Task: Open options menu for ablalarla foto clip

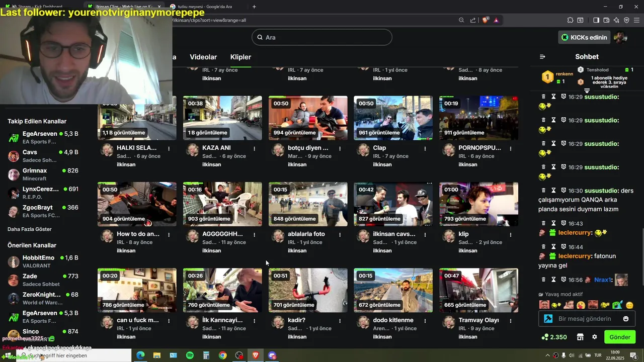Action: pos(340,234)
